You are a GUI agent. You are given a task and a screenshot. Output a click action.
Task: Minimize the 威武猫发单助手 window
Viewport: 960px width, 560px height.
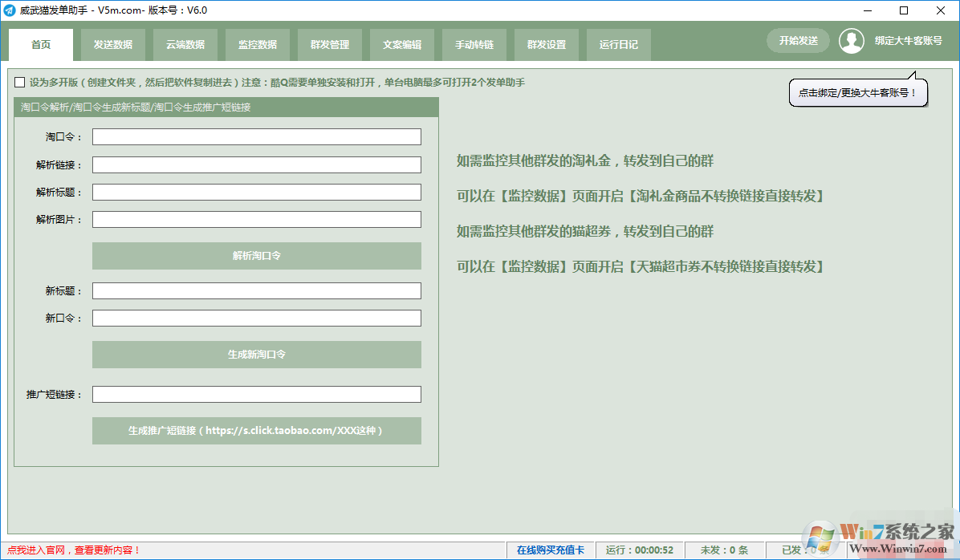click(x=868, y=10)
